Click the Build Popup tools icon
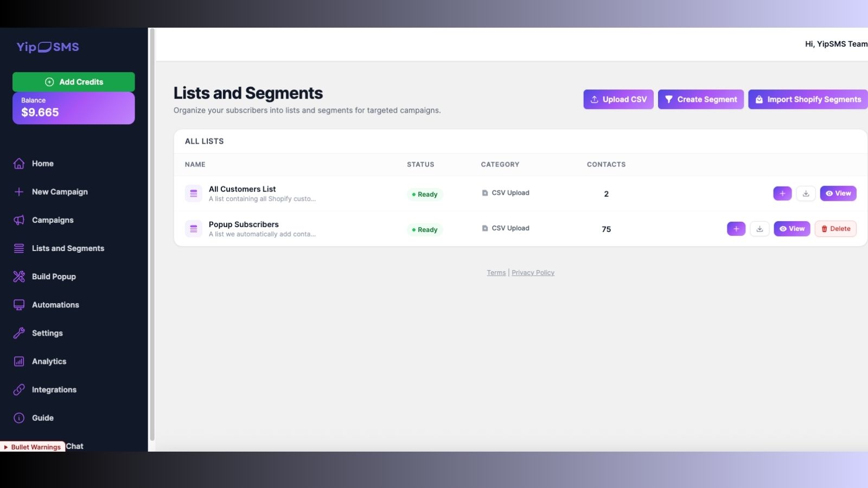This screenshot has height=488, width=868. coord(19,277)
